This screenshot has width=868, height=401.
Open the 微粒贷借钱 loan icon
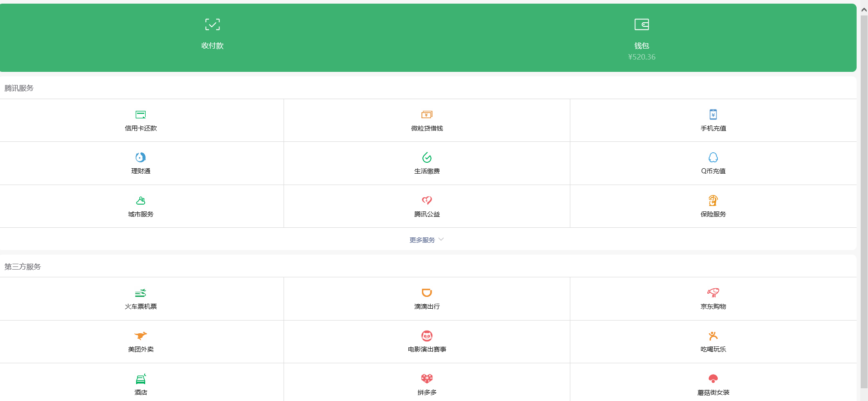(426, 115)
